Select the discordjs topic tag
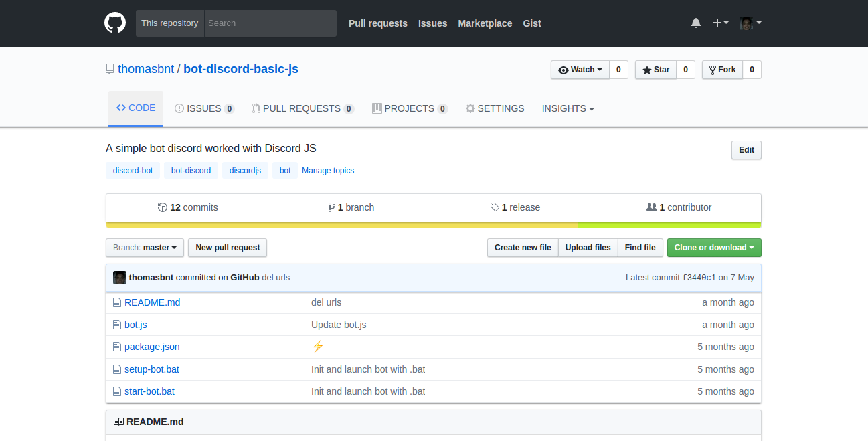The height and width of the screenshot is (441, 868). click(x=245, y=171)
